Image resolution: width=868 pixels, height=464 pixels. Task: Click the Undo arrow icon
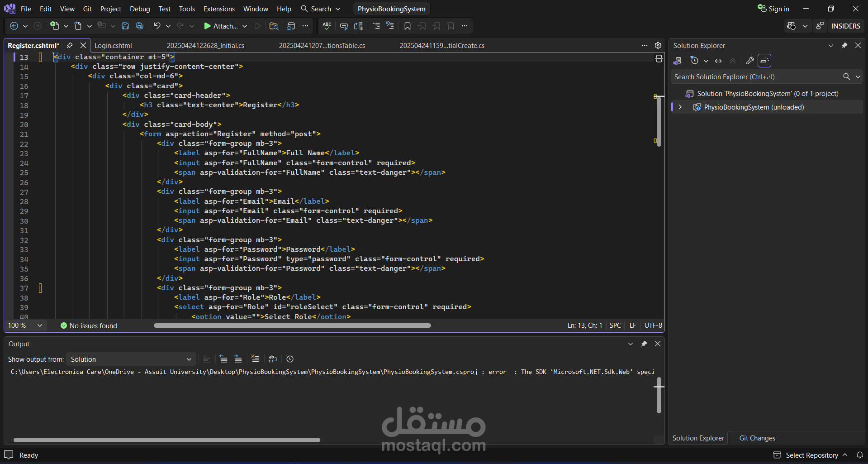[x=157, y=26]
